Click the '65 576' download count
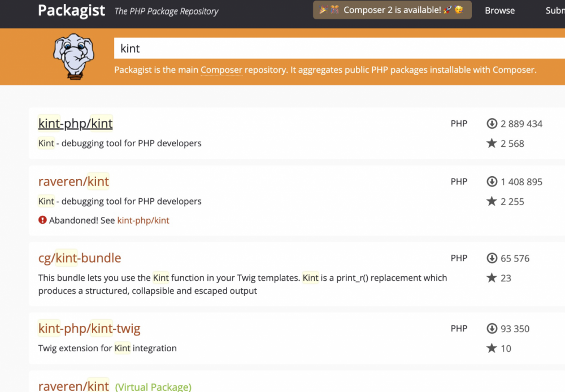The image size is (565, 392). tap(515, 258)
